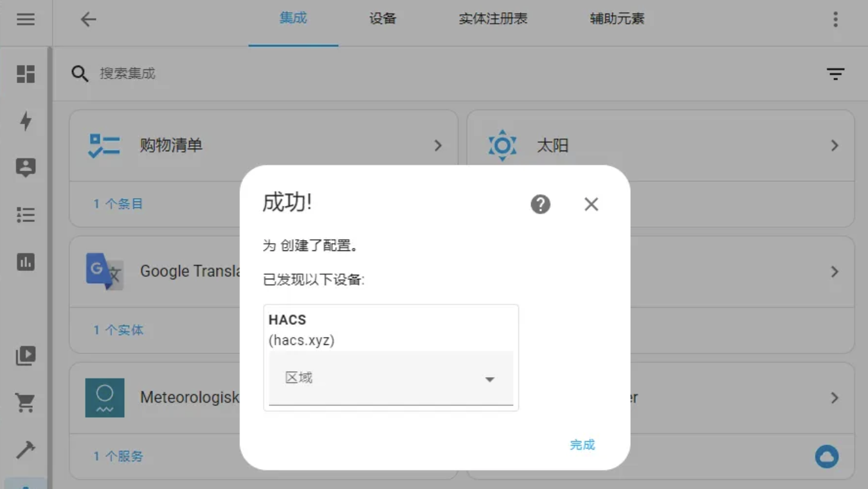Open the 1 个条目 link
The height and width of the screenshot is (489, 868).
tap(118, 204)
